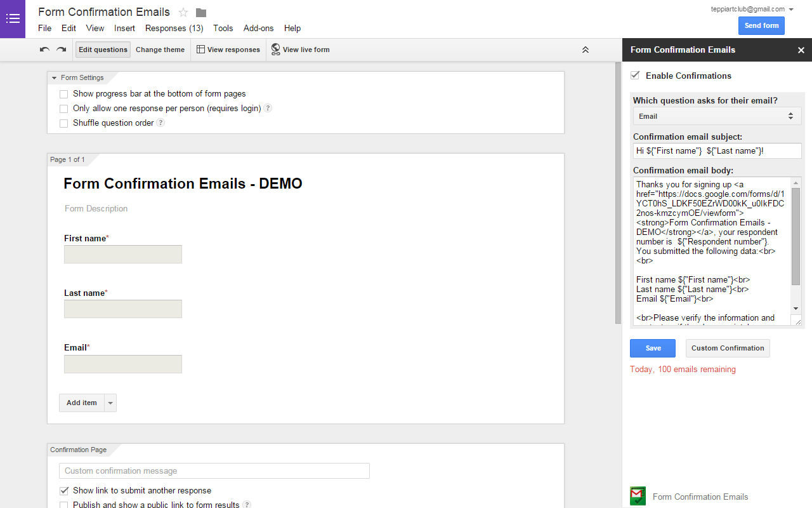Click the email body textarea resize handle
Image resolution: width=812 pixels, height=508 pixels.
click(x=797, y=321)
